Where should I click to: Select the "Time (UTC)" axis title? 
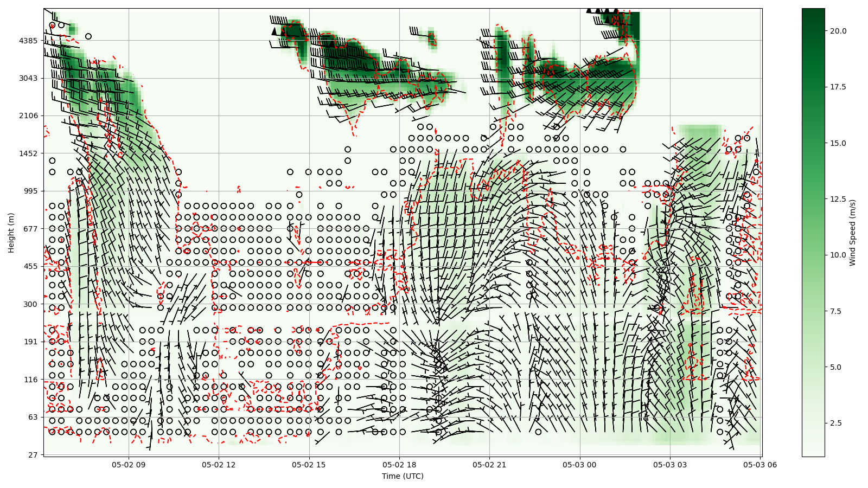[x=403, y=477]
